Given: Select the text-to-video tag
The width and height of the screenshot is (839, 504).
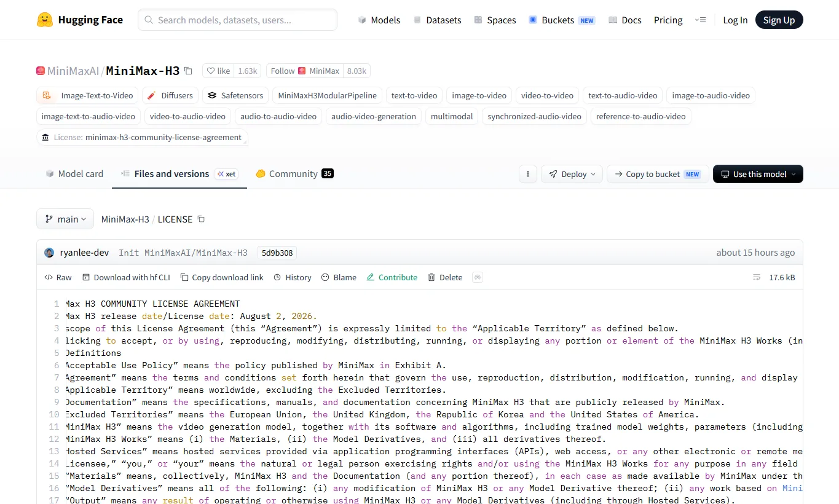Looking at the screenshot, I should [414, 95].
